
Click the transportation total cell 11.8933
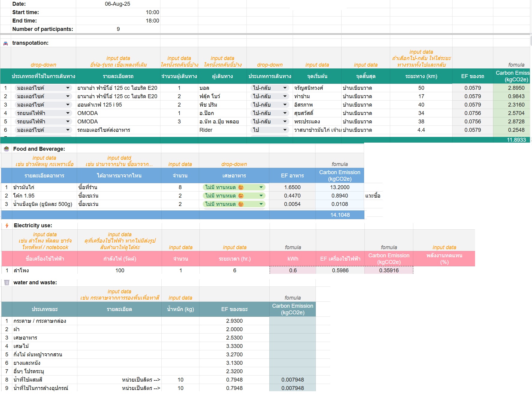coord(516,140)
